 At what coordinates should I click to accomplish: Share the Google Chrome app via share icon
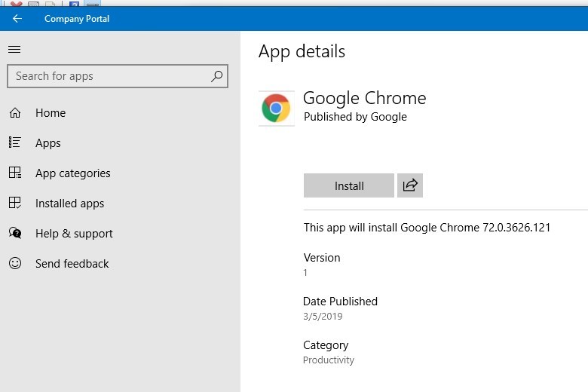click(410, 185)
